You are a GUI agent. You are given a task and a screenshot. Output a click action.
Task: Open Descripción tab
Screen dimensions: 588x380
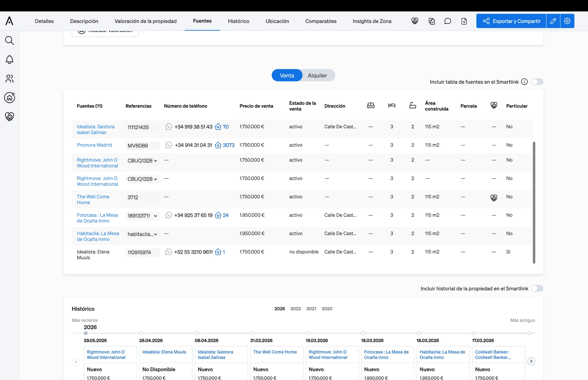pyautogui.click(x=84, y=21)
